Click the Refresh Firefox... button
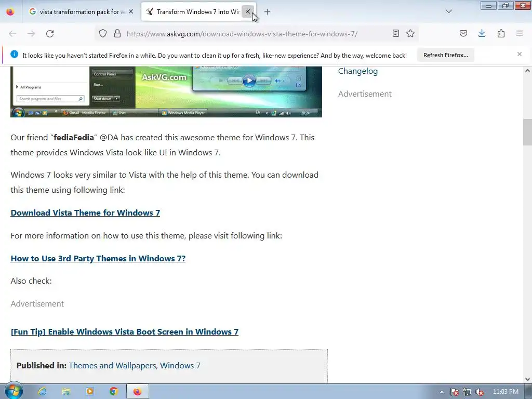 point(445,55)
